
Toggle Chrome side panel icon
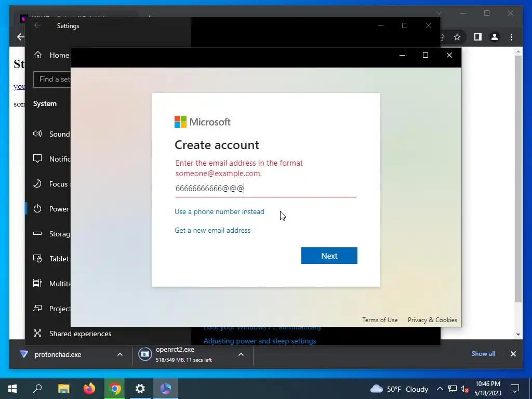[x=478, y=37]
